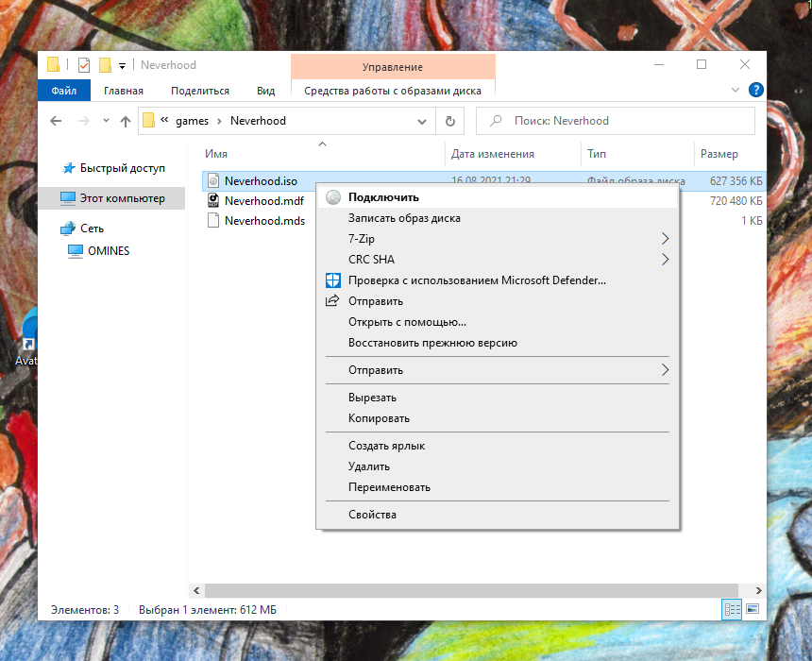The width and height of the screenshot is (812, 661).
Task: Switch to the Вид ribbon tab
Action: point(265,91)
